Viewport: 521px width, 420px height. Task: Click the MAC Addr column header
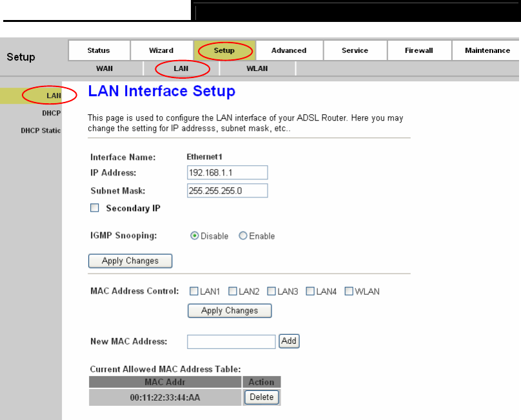165,382
